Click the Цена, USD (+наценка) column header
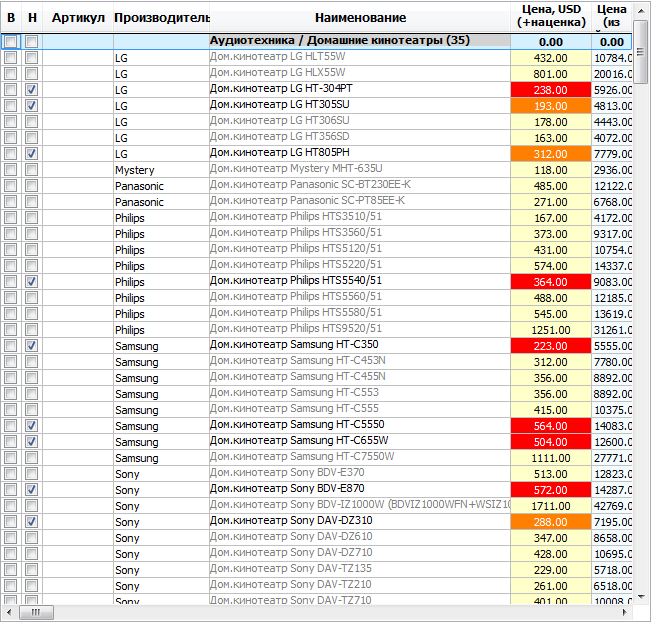The image size is (653, 624). [x=551, y=17]
